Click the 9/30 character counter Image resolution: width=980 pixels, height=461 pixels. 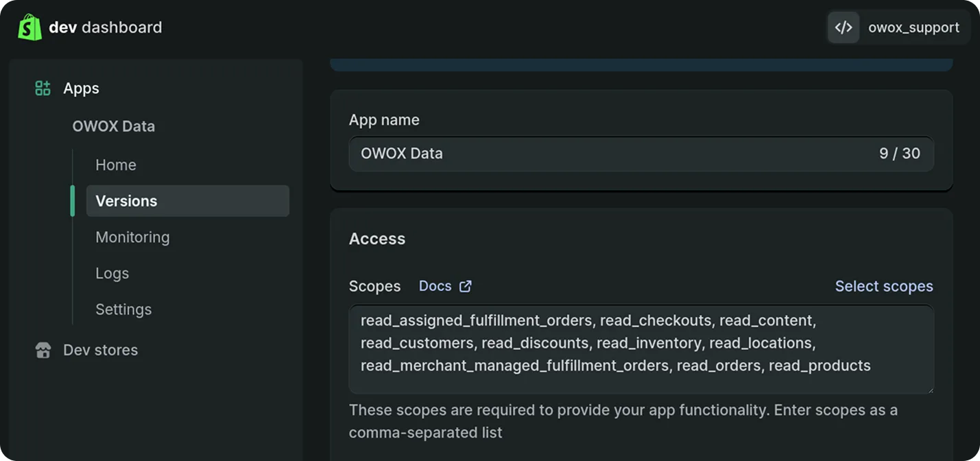(x=900, y=153)
